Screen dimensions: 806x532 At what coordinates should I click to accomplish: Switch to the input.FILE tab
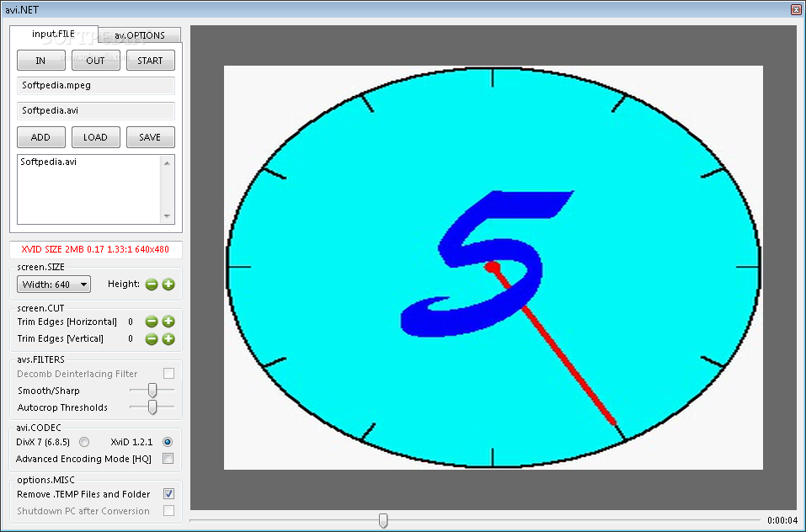pos(53,34)
